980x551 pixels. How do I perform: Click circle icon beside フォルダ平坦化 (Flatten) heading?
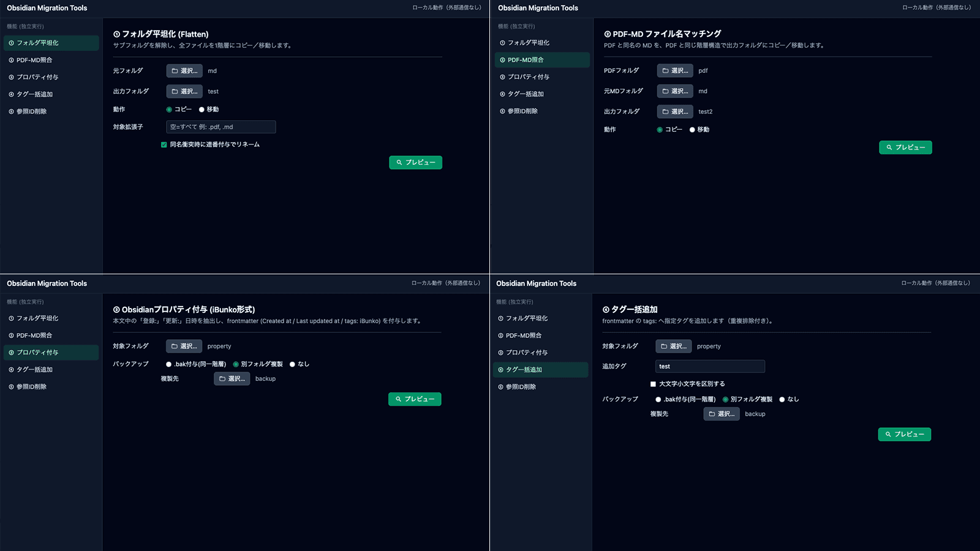(116, 34)
